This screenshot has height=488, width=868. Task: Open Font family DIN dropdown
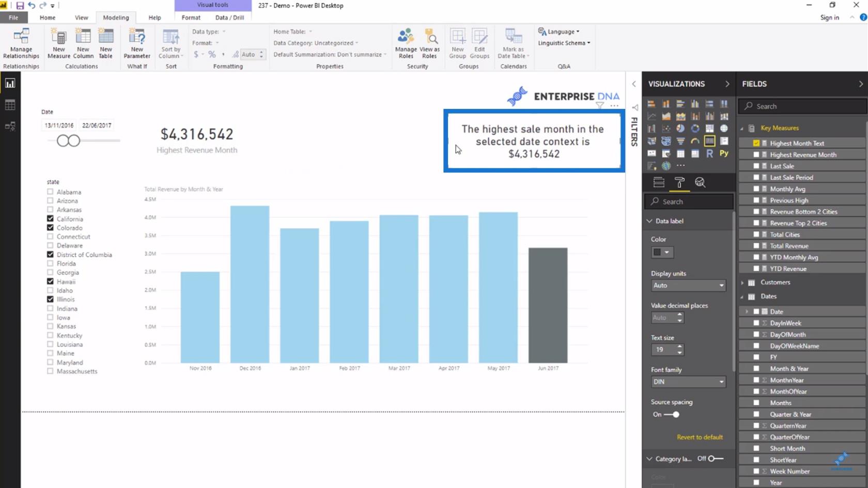click(x=688, y=382)
